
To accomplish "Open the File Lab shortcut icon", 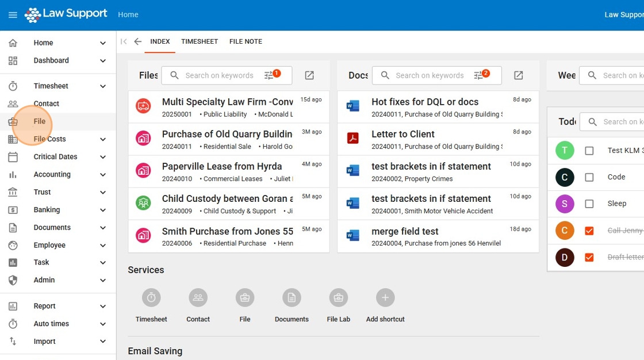I will point(338,298).
